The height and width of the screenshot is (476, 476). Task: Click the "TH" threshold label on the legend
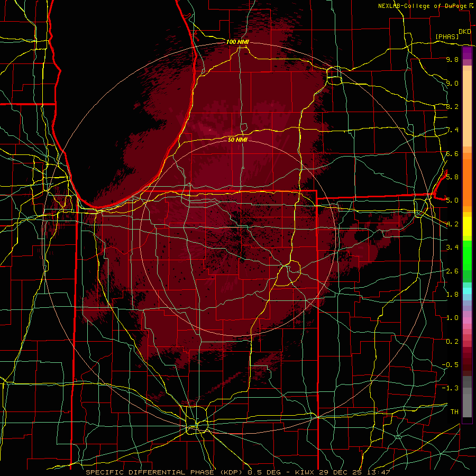pos(454,412)
